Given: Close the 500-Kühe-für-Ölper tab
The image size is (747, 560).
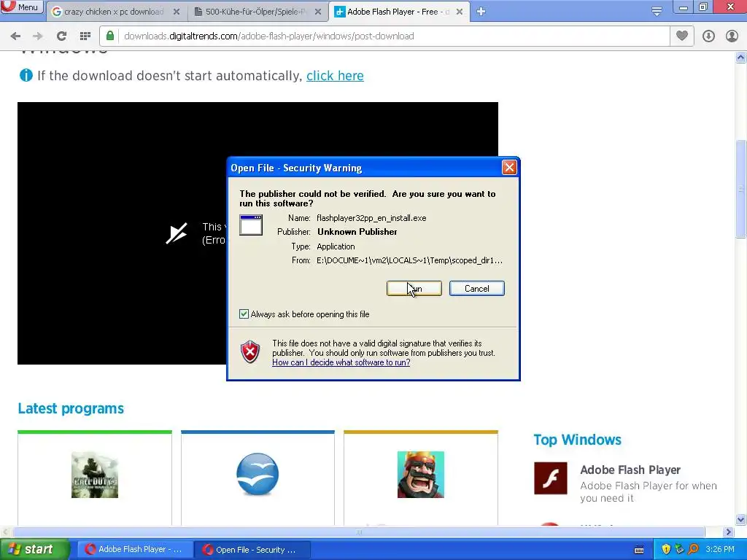Looking at the screenshot, I should [x=318, y=12].
